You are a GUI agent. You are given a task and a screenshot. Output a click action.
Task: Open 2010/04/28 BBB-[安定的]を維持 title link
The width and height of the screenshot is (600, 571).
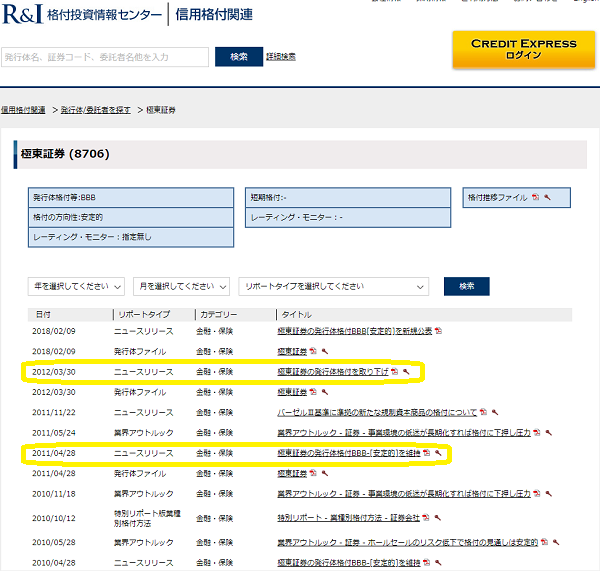[349, 562]
